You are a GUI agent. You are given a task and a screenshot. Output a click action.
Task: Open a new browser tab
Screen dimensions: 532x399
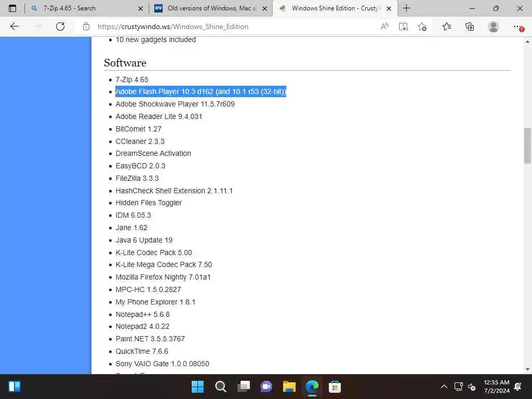click(x=406, y=8)
